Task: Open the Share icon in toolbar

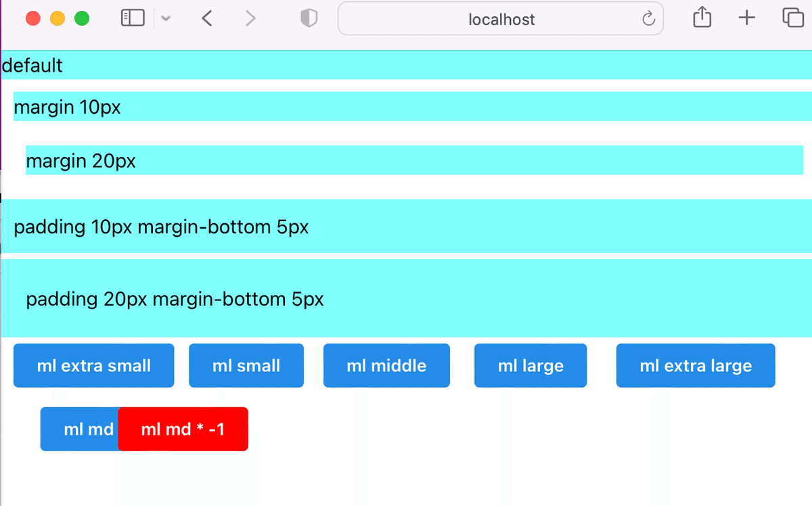Action: [x=702, y=18]
